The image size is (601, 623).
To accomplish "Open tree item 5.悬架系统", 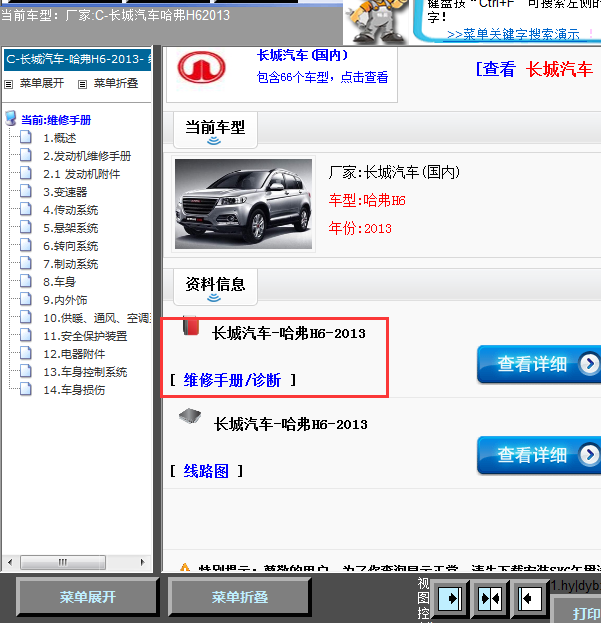I will [x=71, y=228].
